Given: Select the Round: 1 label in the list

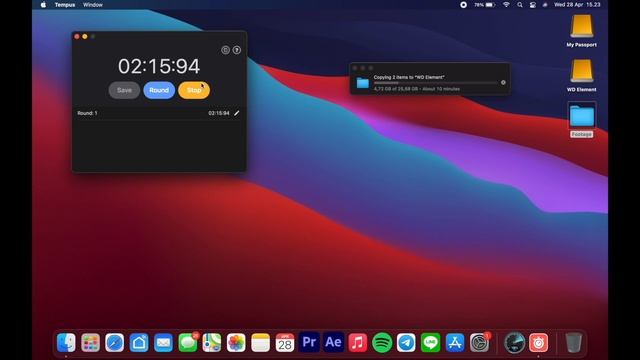Looking at the screenshot, I should pos(87,113).
